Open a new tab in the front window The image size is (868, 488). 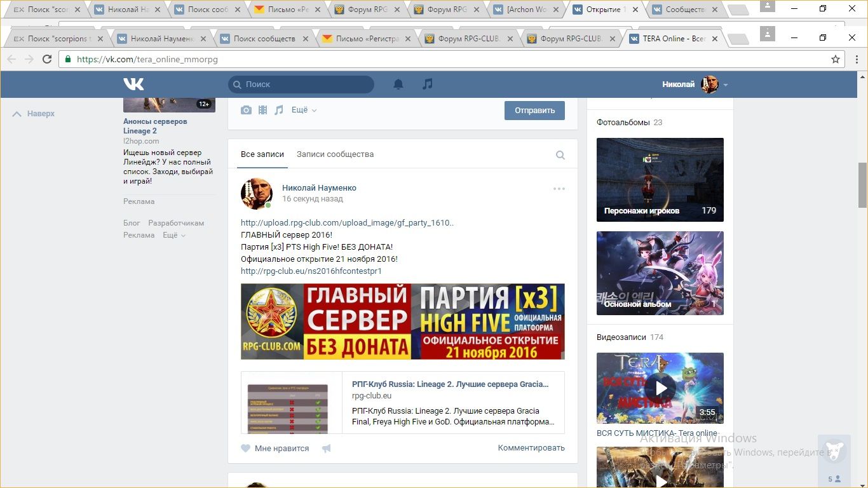[x=738, y=39]
